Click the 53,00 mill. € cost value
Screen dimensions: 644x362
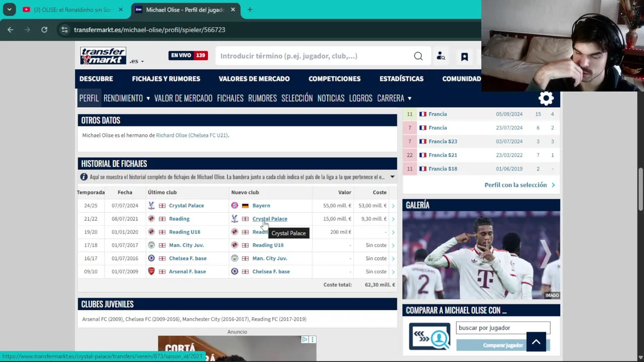pyautogui.click(x=373, y=206)
